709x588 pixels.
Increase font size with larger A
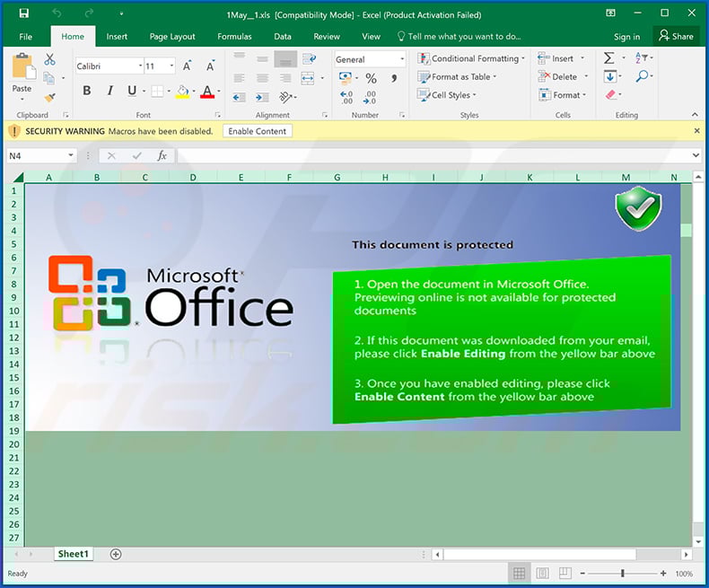pyautogui.click(x=187, y=66)
